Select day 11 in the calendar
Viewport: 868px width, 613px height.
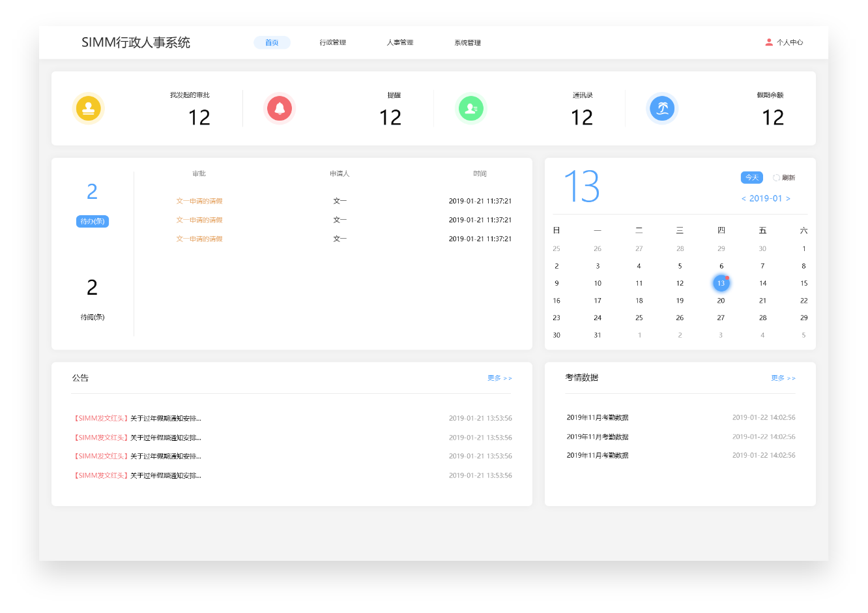click(x=639, y=283)
